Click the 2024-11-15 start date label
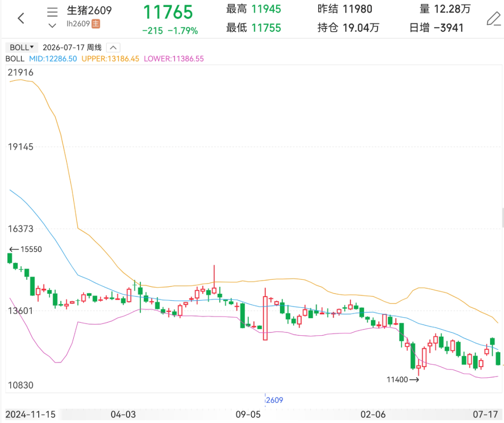 30,414
